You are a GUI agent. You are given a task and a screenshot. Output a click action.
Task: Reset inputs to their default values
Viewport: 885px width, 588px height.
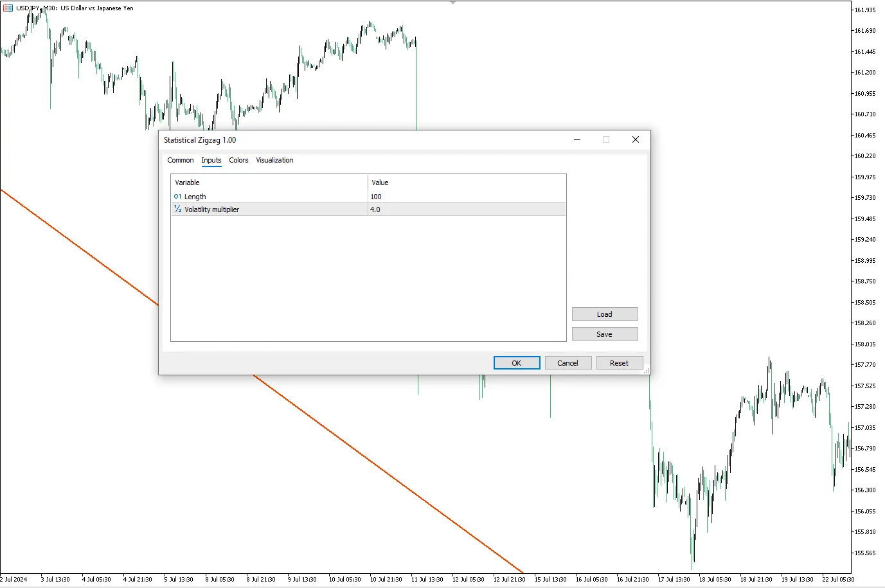(x=619, y=363)
